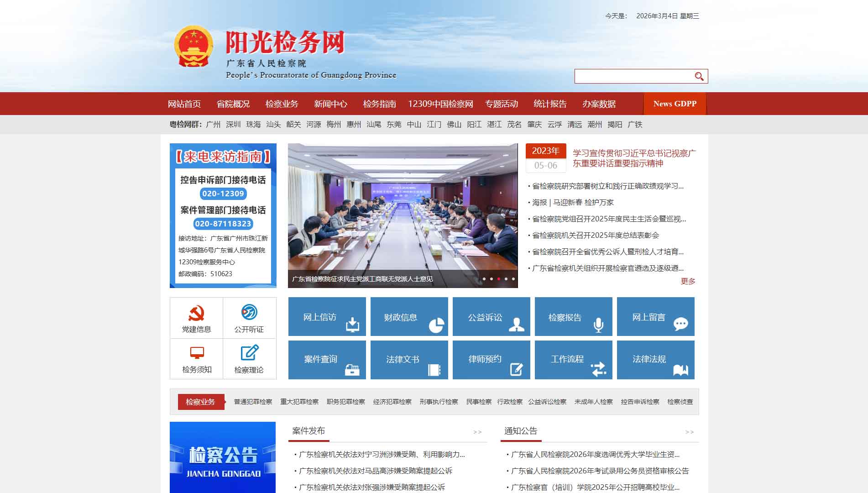Image resolution: width=868 pixels, height=493 pixels.
Task: Click the first carousel slide dot
Action: pyautogui.click(x=484, y=279)
